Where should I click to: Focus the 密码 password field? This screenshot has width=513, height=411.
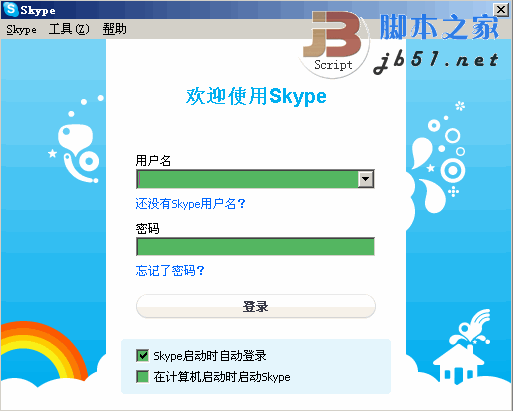point(255,247)
